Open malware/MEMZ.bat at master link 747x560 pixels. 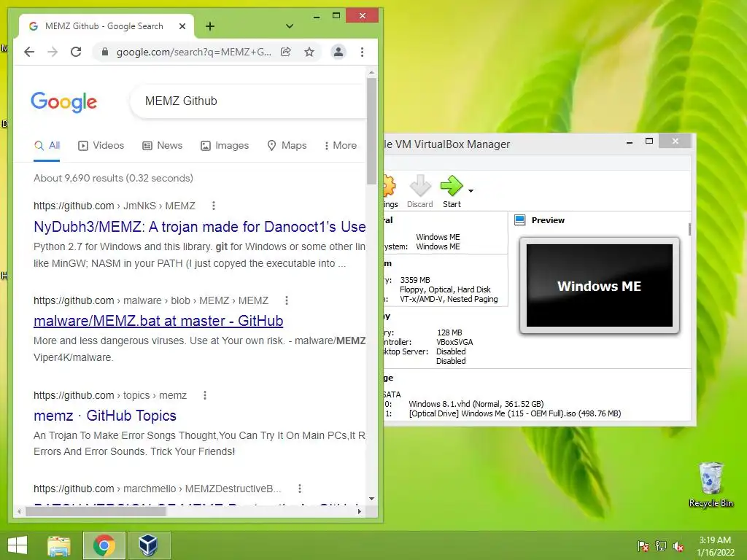tap(158, 321)
